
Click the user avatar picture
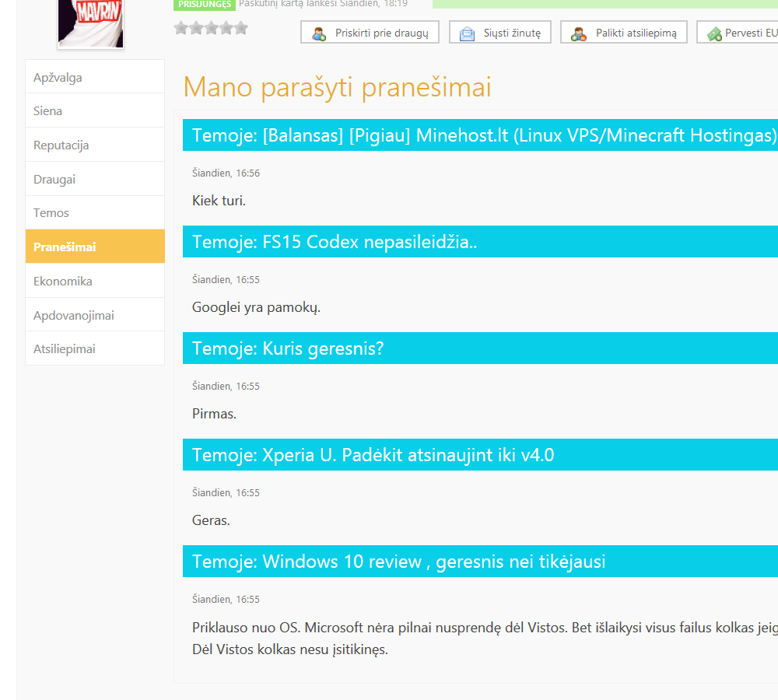[90, 23]
